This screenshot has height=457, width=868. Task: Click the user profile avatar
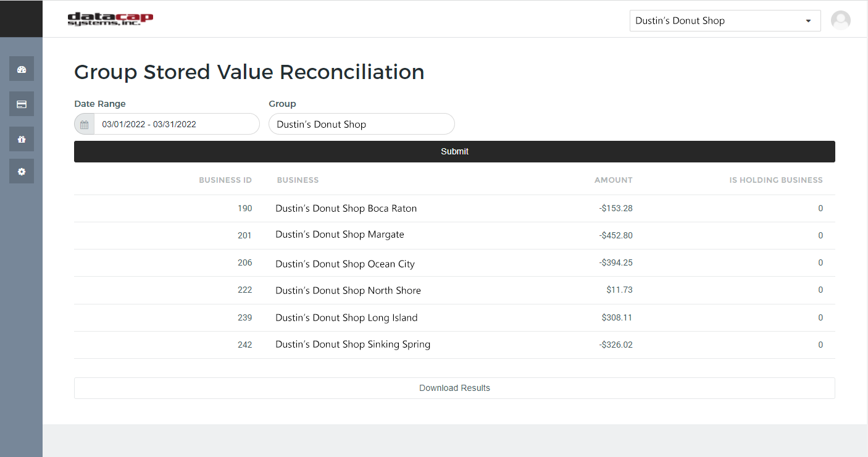point(840,20)
